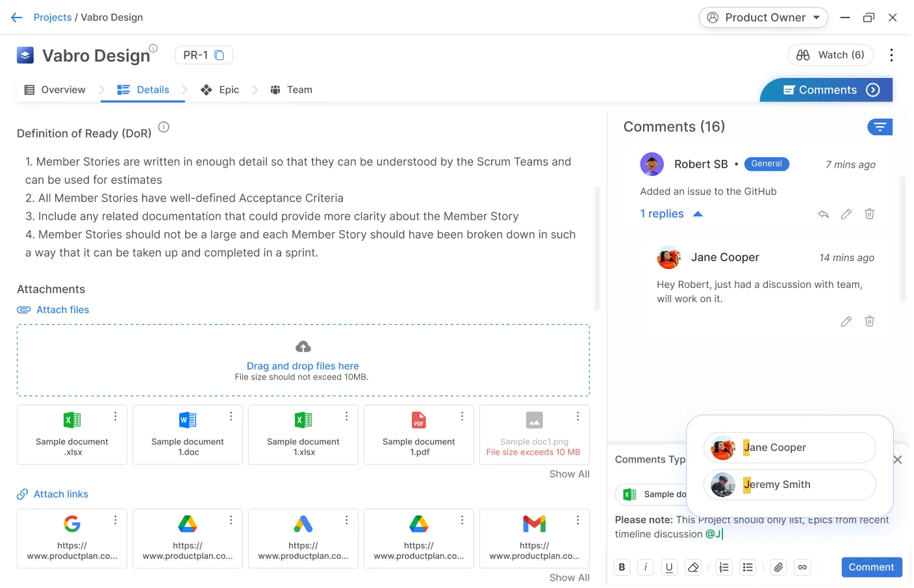Screen dimensions: 914x588
Task: Toggle underline formatting in comment editor
Action: click(669, 567)
